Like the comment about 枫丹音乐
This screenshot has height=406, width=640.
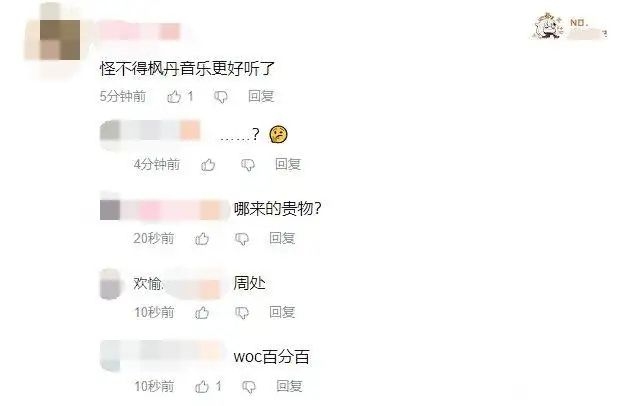174,97
